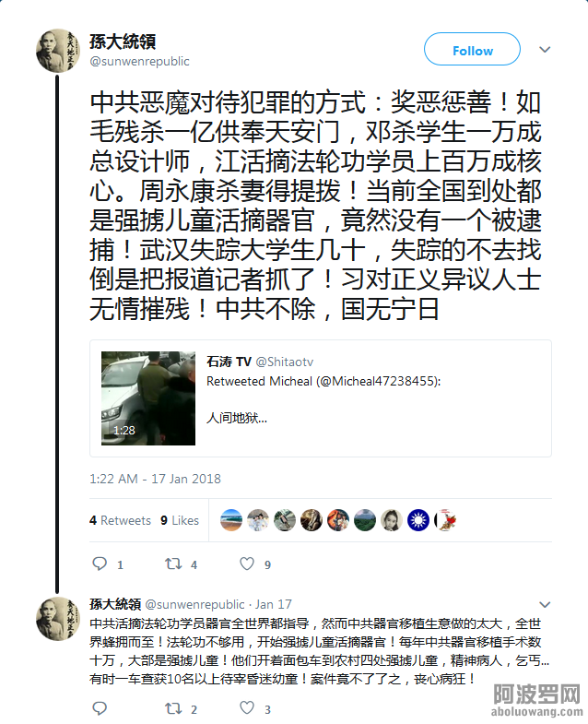View the 4 Retweets list

pyautogui.click(x=120, y=520)
